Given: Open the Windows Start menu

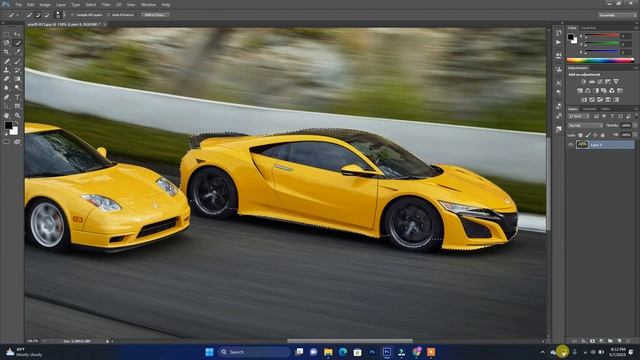Looking at the screenshot, I should [209, 352].
